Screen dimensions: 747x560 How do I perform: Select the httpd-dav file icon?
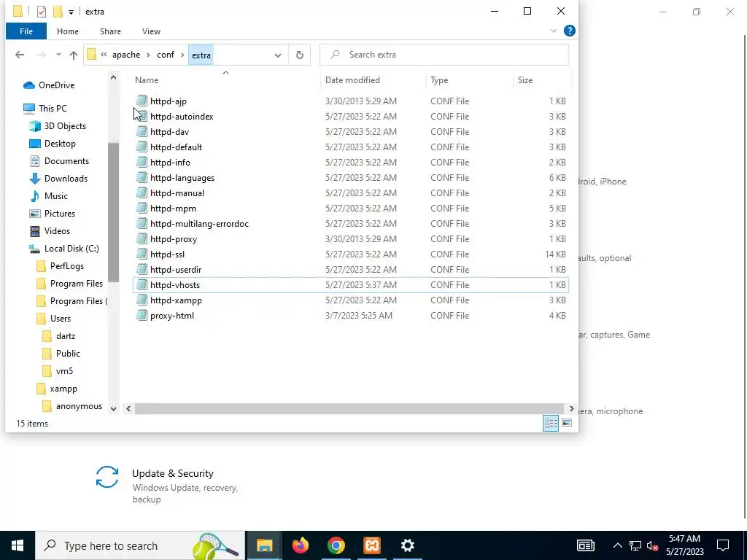(x=142, y=132)
